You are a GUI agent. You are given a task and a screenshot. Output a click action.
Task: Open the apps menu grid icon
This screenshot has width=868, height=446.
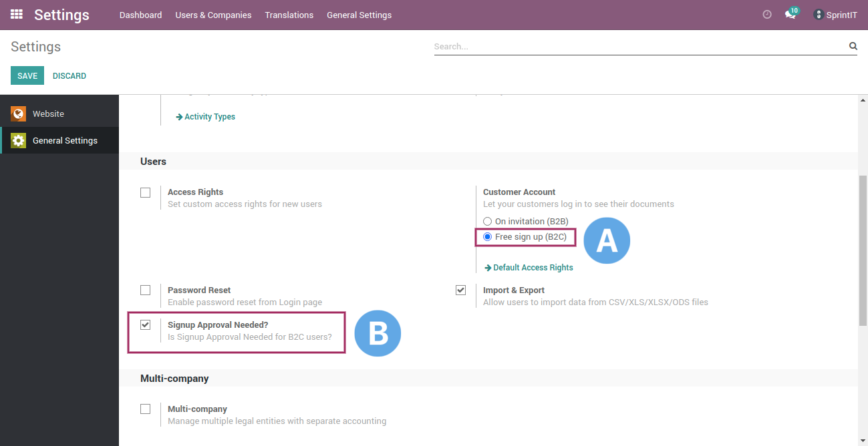pos(15,14)
